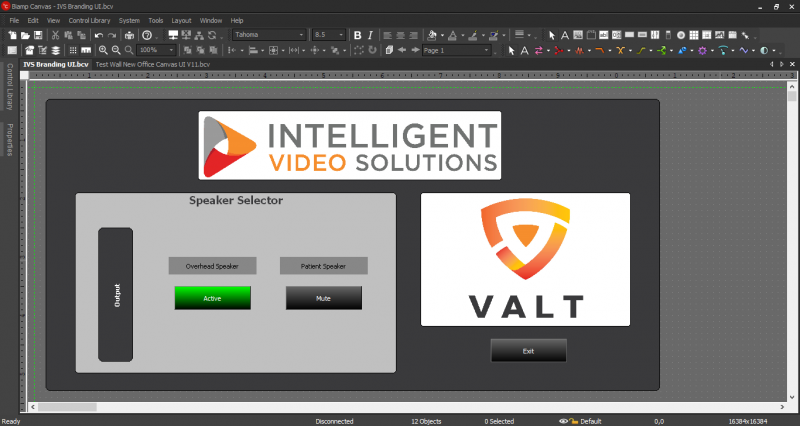The width and height of the screenshot is (800, 426).
Task: Toggle Bold formatting
Action: 357,35
